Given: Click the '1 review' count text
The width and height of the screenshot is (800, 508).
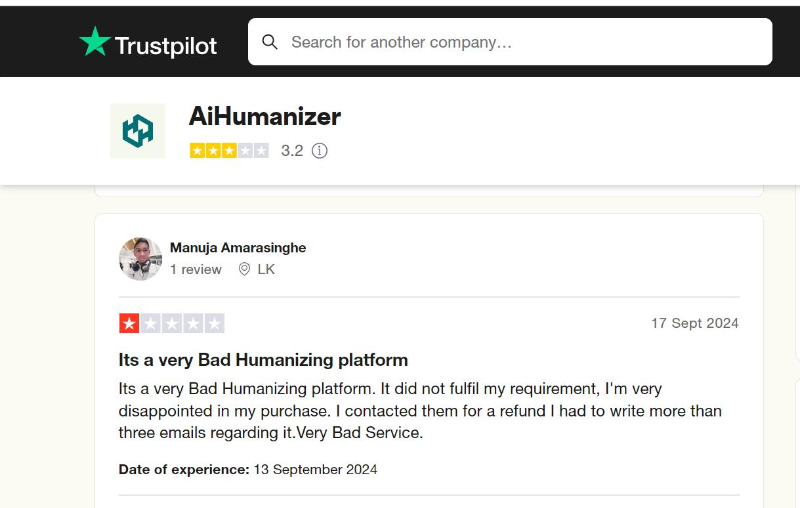Looking at the screenshot, I should tap(195, 269).
